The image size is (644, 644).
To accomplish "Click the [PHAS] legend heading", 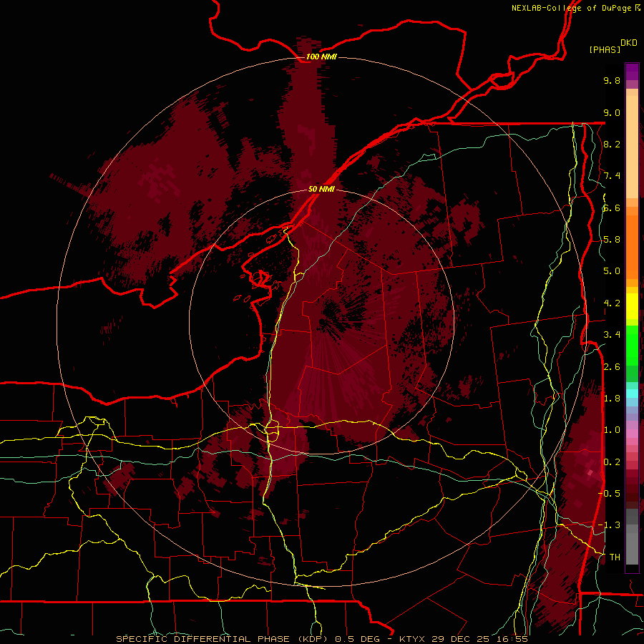I will 604,49.
